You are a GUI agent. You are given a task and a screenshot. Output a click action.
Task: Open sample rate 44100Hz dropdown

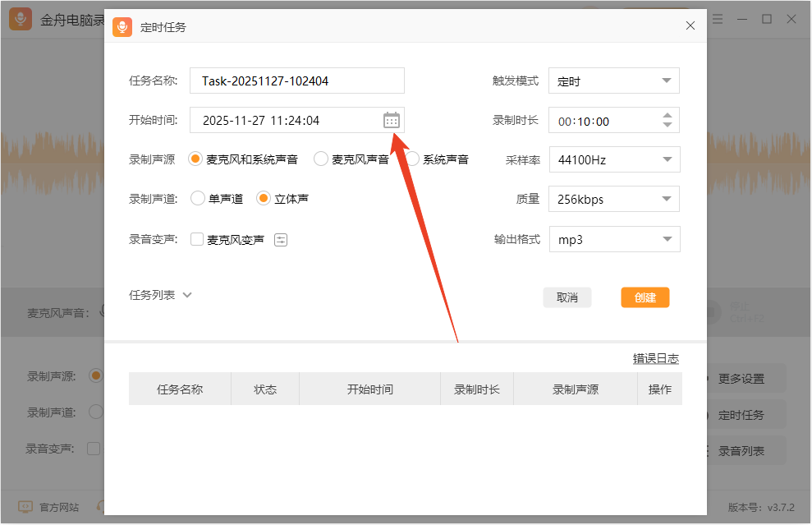(615, 159)
